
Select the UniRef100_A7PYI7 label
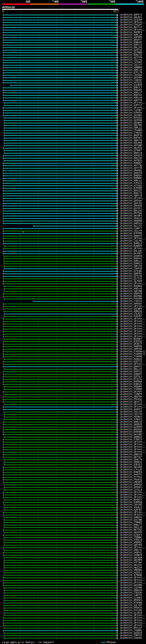131,105
